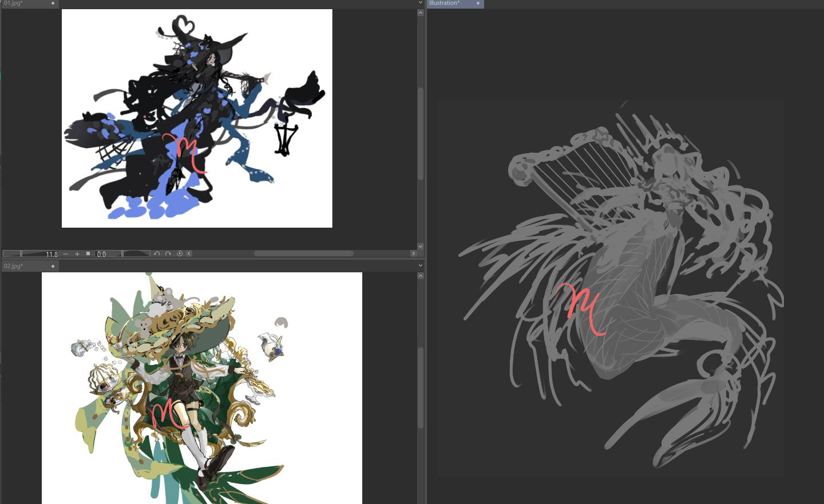Switch to the Illustration canvas tab

446,3
